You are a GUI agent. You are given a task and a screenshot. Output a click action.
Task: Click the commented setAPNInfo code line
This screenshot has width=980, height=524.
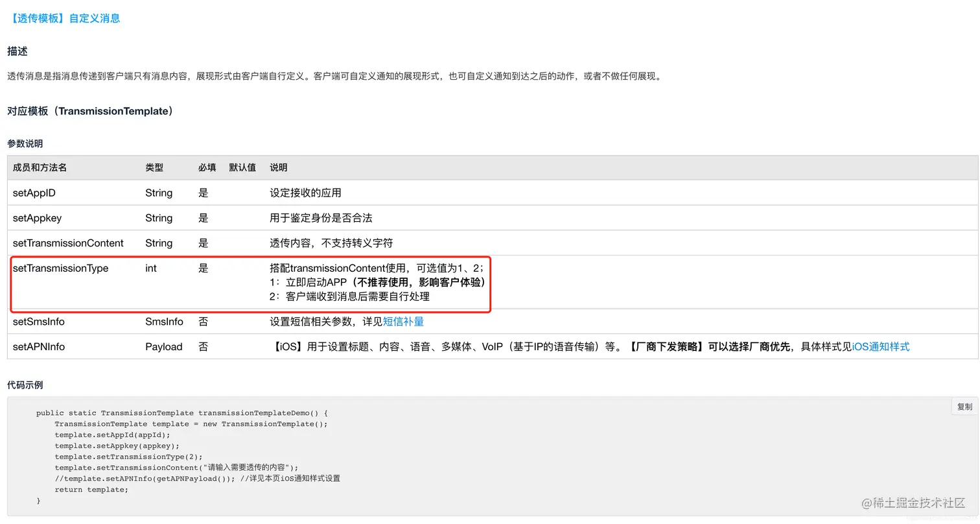(197, 479)
